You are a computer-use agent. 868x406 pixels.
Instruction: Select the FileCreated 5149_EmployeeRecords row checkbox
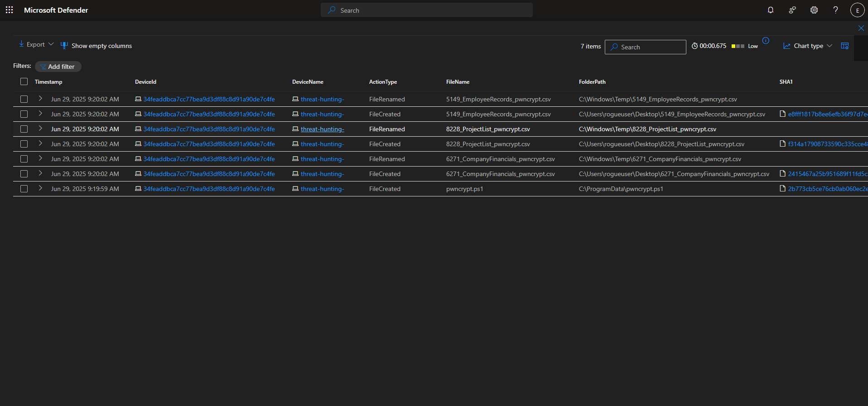[x=24, y=114]
